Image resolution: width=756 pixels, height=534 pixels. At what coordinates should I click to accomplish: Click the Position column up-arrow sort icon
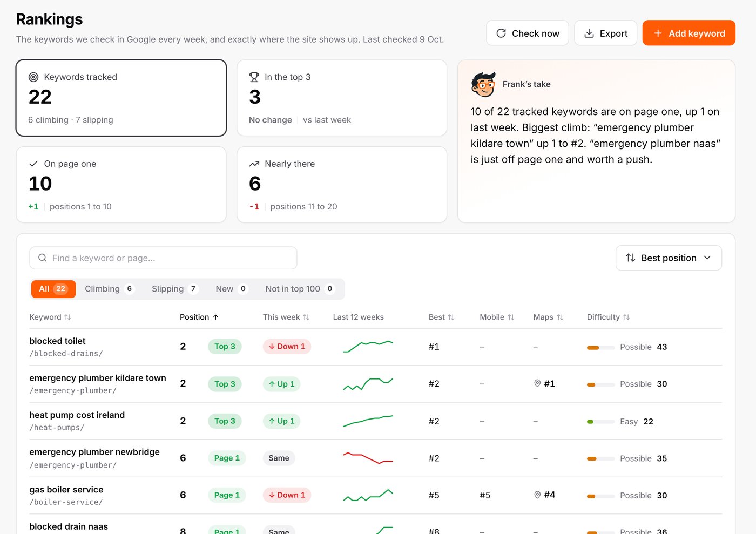(x=215, y=317)
